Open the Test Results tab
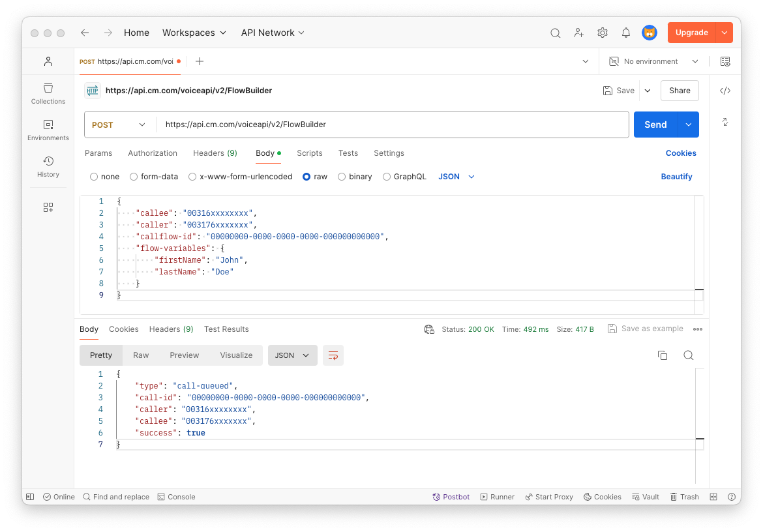The image size is (763, 532). point(226,329)
